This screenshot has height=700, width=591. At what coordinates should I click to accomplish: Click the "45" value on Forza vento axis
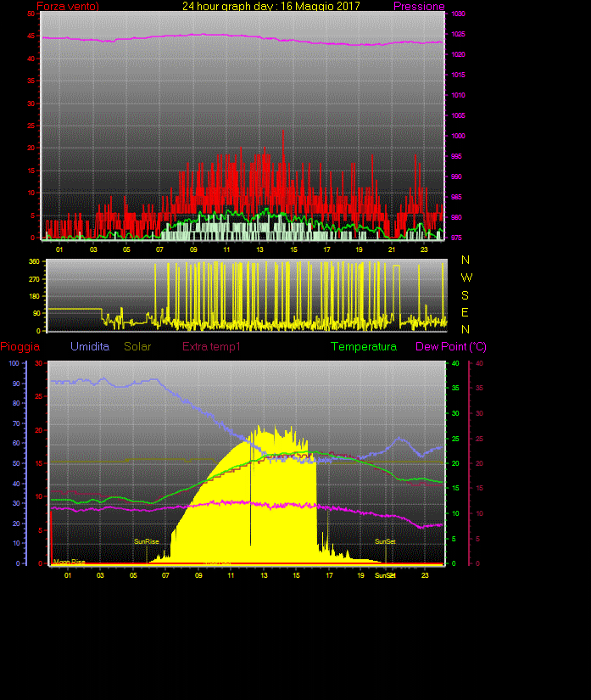coord(31,36)
